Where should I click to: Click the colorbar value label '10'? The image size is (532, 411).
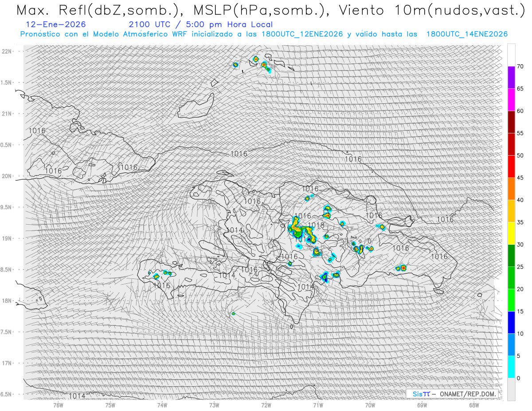[520, 333]
